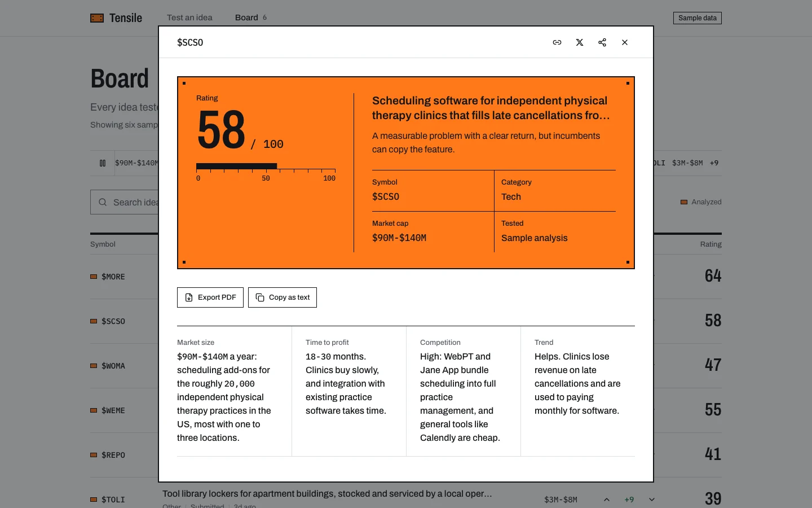Image resolution: width=812 pixels, height=508 pixels.
Task: Click the 47 rating in the board list
Action: click(713, 365)
